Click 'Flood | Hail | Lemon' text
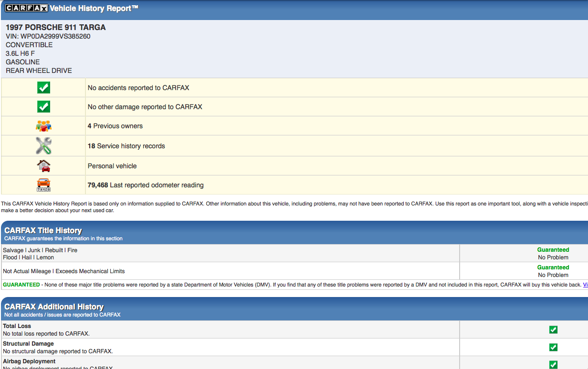Image resolution: width=588 pixels, height=369 pixels. (x=28, y=257)
